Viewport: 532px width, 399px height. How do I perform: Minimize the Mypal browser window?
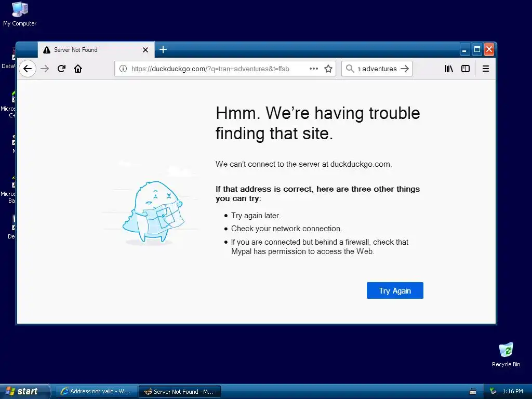[464, 50]
